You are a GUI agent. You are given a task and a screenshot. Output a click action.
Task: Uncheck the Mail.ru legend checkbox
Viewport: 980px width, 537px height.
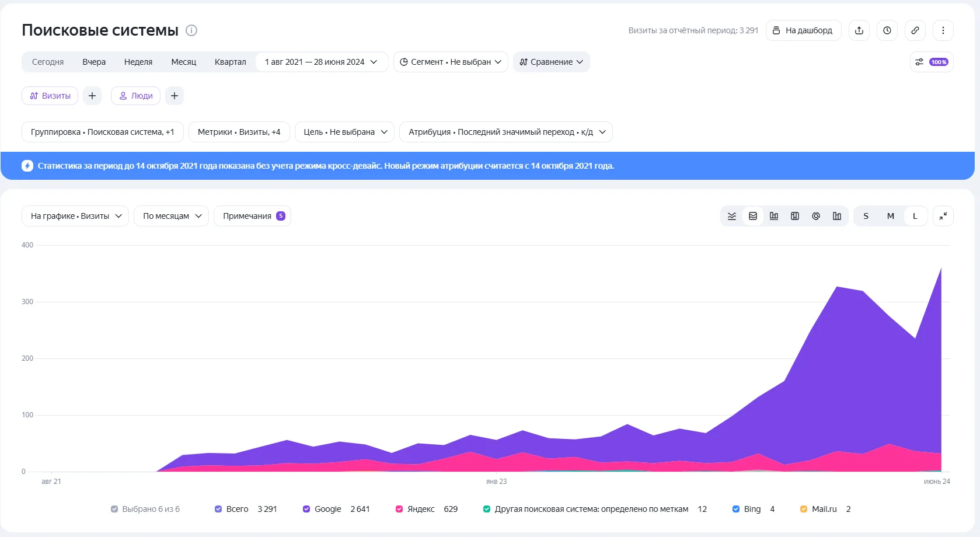point(804,509)
